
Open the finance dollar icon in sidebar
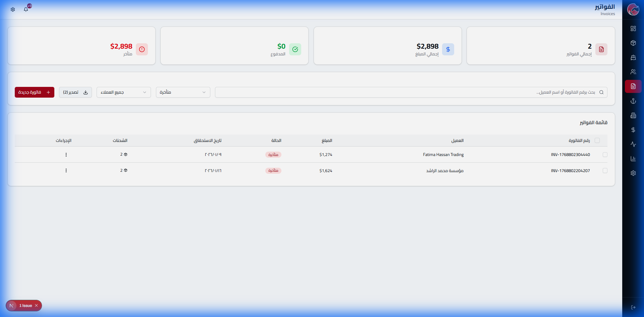633,130
